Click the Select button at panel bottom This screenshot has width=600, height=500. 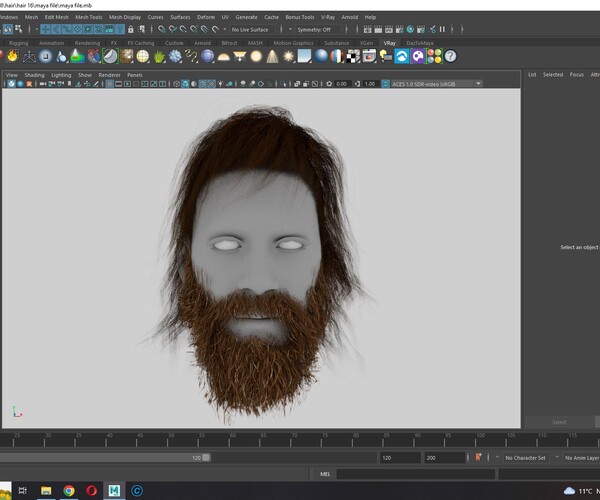click(x=559, y=422)
